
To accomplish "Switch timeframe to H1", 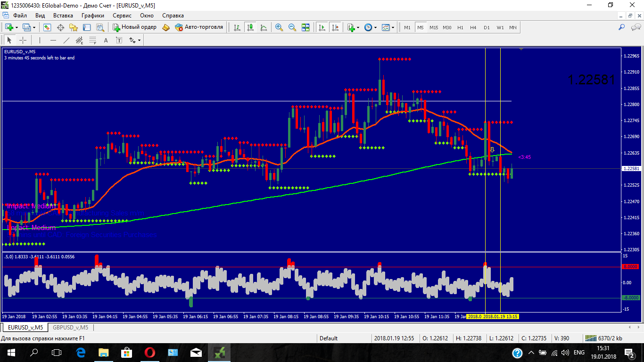I will [x=460, y=27].
